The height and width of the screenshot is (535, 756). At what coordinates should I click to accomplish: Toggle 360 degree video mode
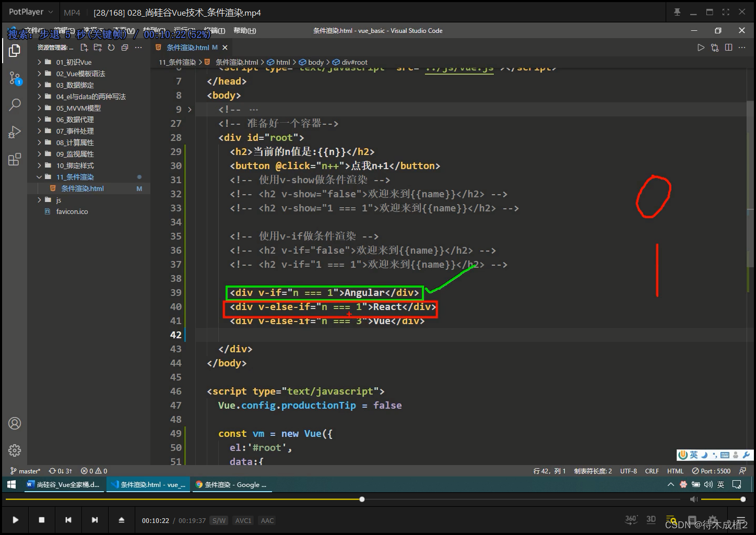click(x=631, y=519)
